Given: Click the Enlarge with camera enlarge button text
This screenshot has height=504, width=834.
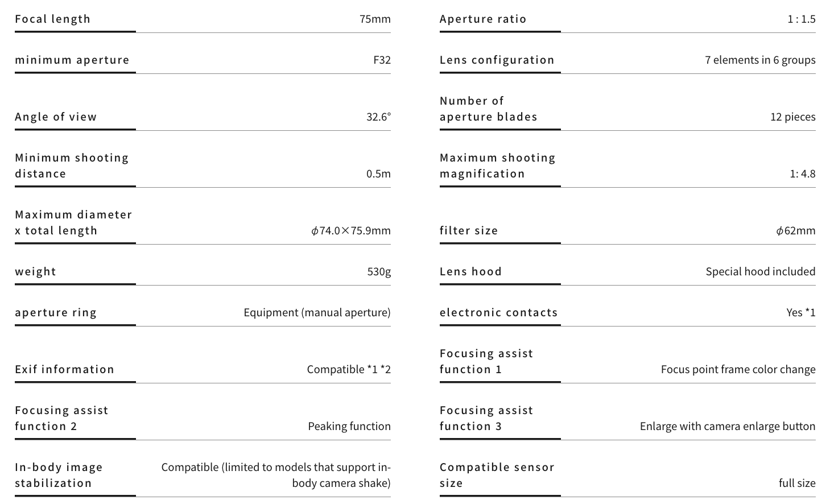Looking at the screenshot, I should point(727,426).
